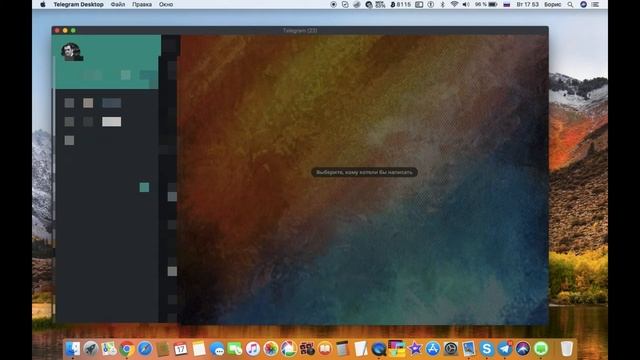This screenshot has width=640, height=360.
Task: Open the App Store from Dock
Action: click(433, 349)
